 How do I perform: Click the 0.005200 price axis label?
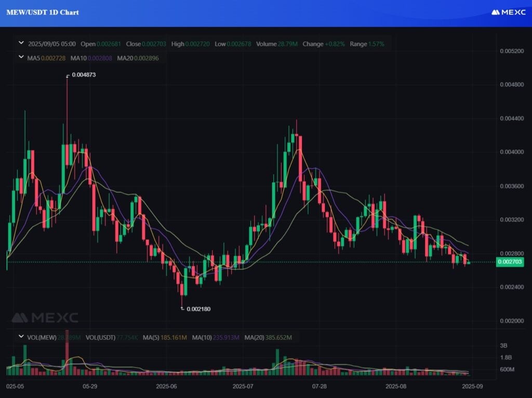[512, 51]
